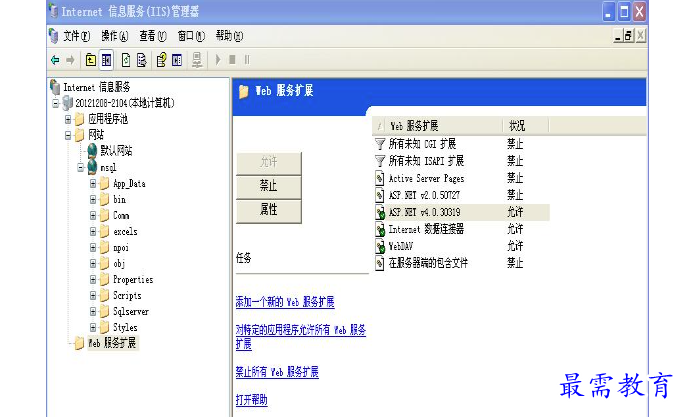Image resolution: width=681 pixels, height=417 pixels.
Task: Select the obj folder in tree
Action: 119,264
